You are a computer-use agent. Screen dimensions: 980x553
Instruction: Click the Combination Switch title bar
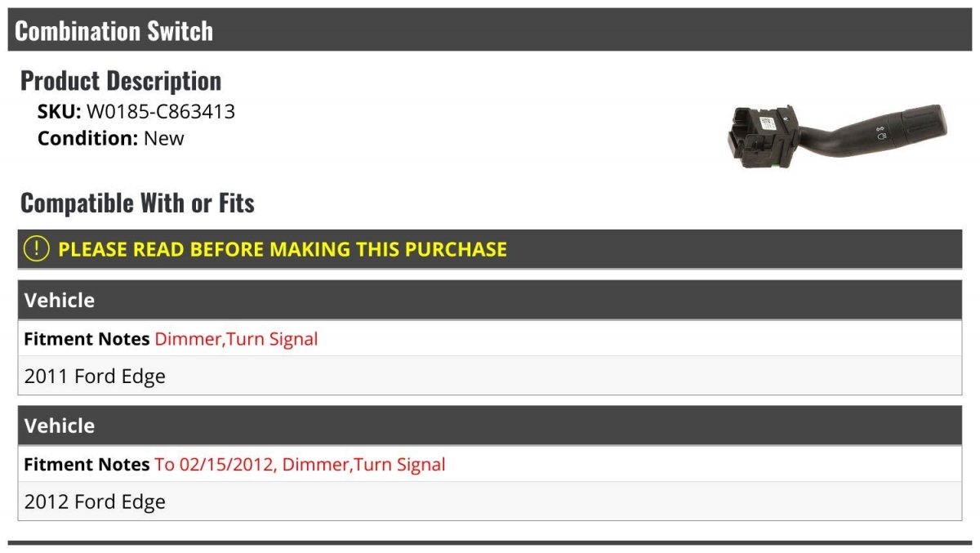click(490, 30)
